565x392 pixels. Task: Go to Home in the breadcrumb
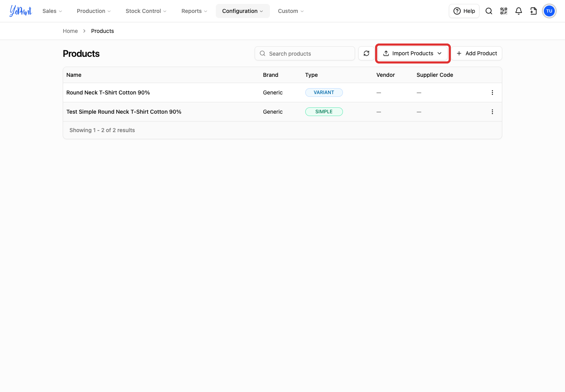70,31
